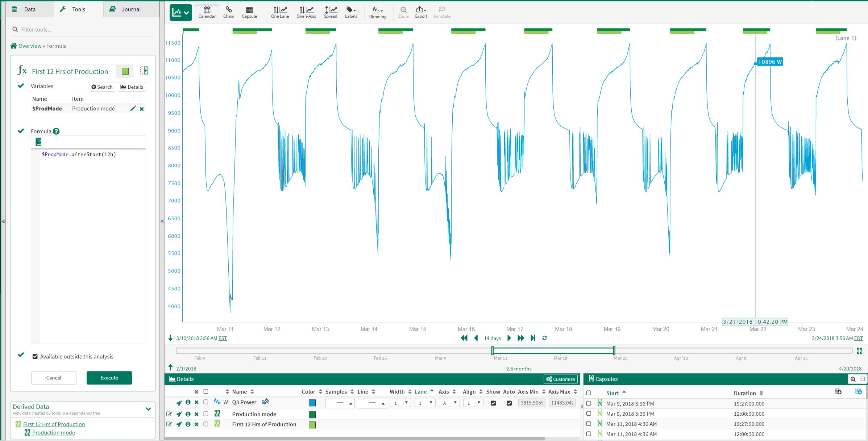Screen dimensions: 868x441
Task: Select the first Mar 9 capsule checkbox
Action: [589, 403]
